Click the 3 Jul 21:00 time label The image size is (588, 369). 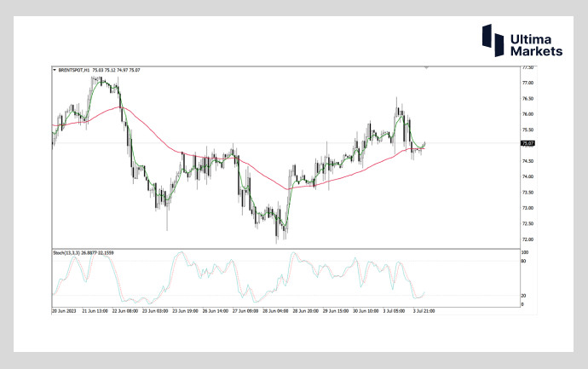[x=424, y=311]
